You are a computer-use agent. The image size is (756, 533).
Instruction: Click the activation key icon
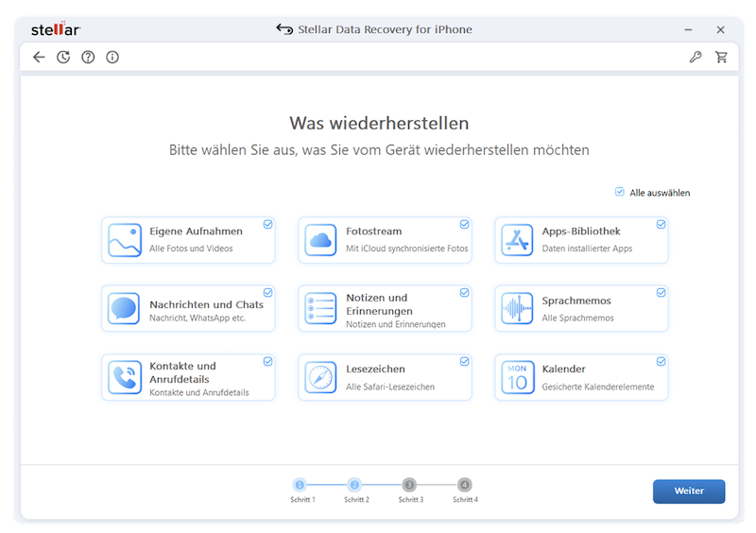click(696, 58)
